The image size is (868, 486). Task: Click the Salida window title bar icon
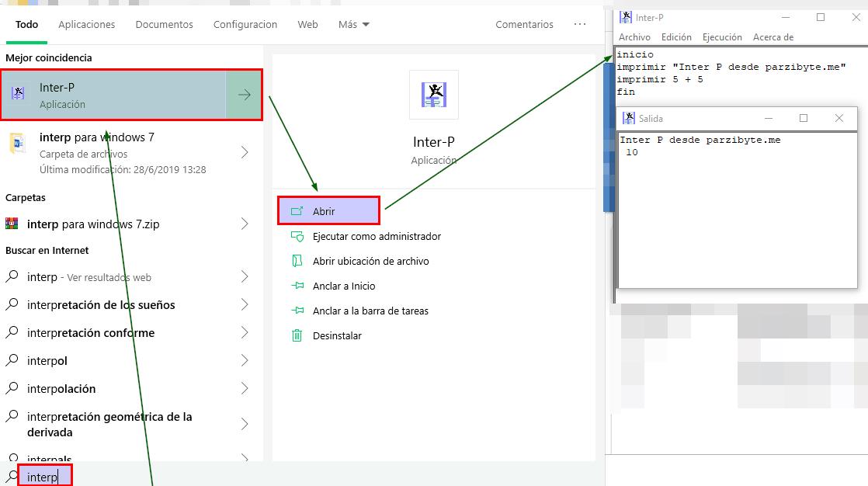tap(629, 118)
